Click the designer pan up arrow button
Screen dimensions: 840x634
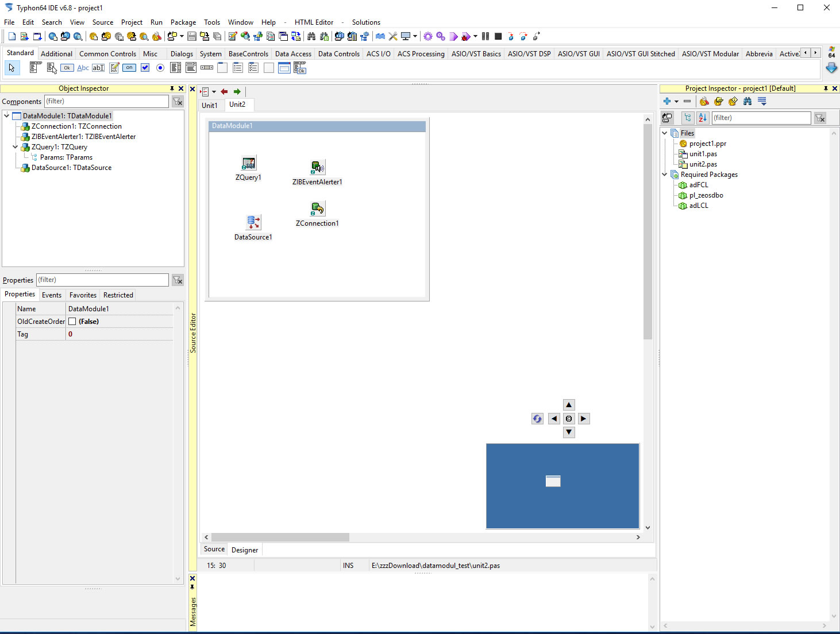[x=569, y=405]
